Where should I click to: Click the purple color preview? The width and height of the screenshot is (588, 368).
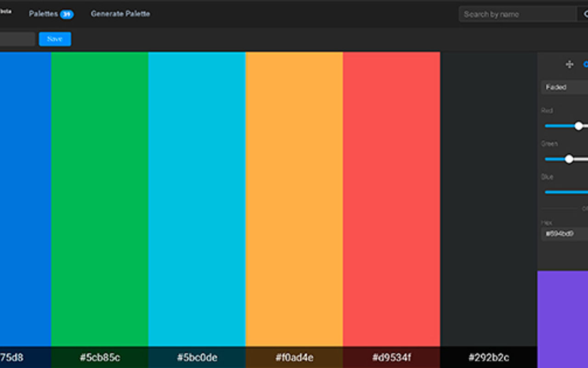click(563, 319)
